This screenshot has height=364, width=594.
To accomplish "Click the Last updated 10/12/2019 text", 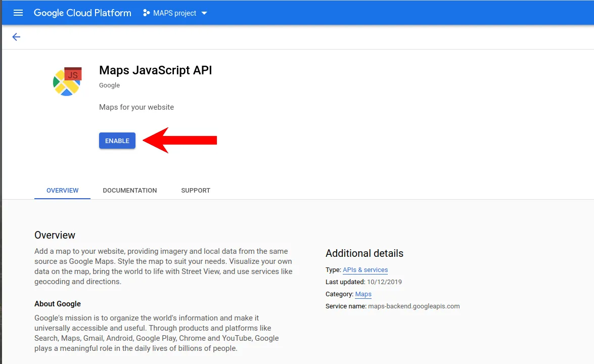I will click(363, 282).
